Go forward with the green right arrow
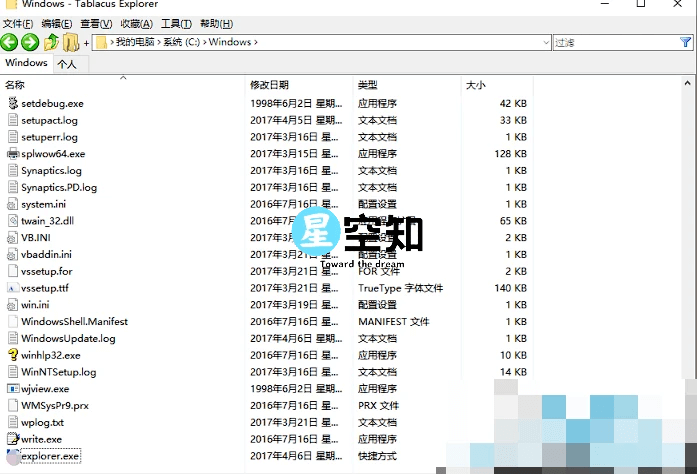Screen dimensions: 697x474 (30, 42)
